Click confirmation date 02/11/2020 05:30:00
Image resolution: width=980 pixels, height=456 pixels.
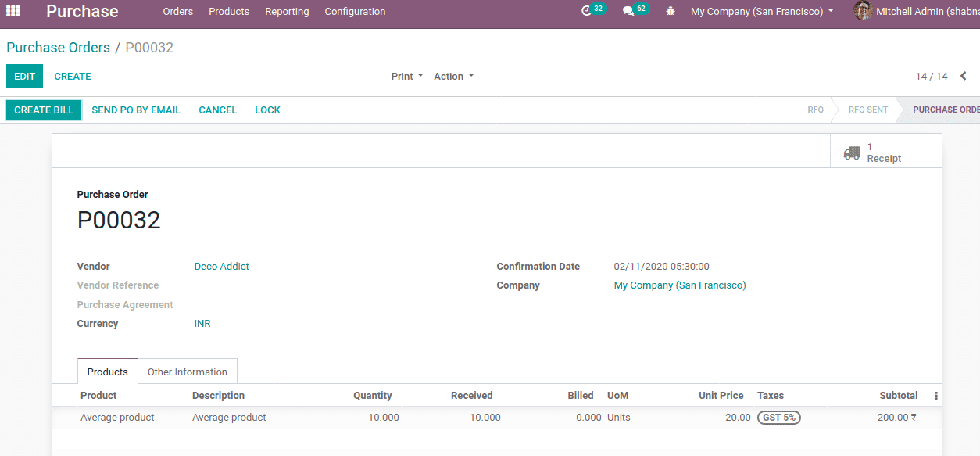[662, 267]
